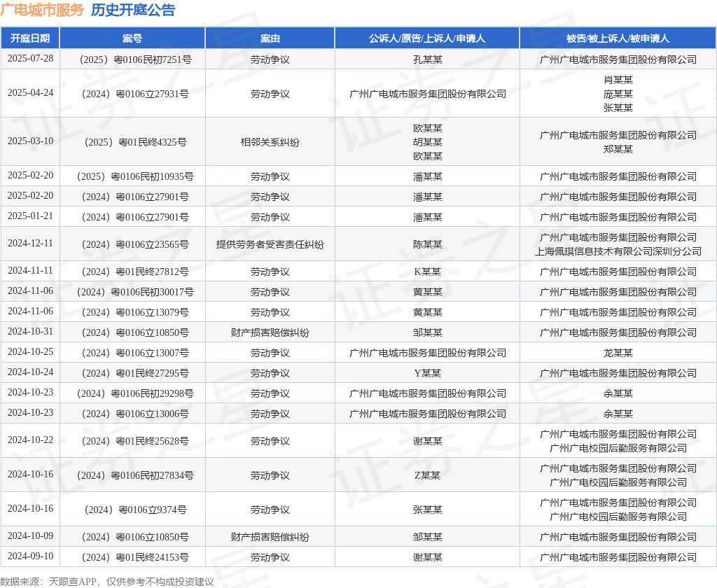
Task: Click date cell 2024-10-09
Action: coord(30,536)
